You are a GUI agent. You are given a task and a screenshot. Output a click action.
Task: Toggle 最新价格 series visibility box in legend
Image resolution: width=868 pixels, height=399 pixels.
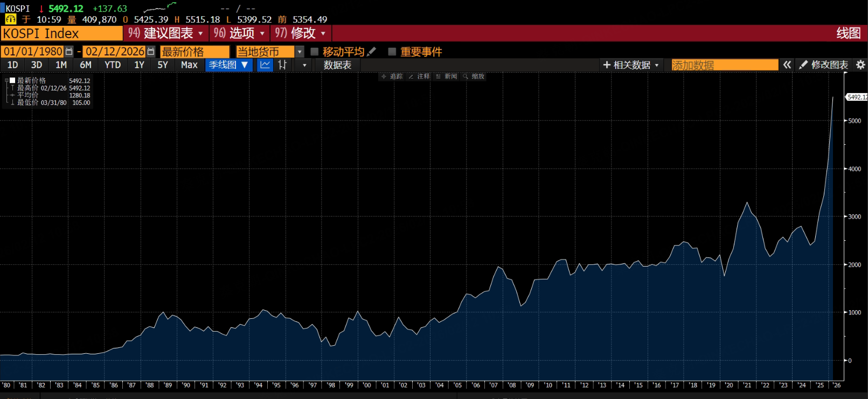pos(12,81)
